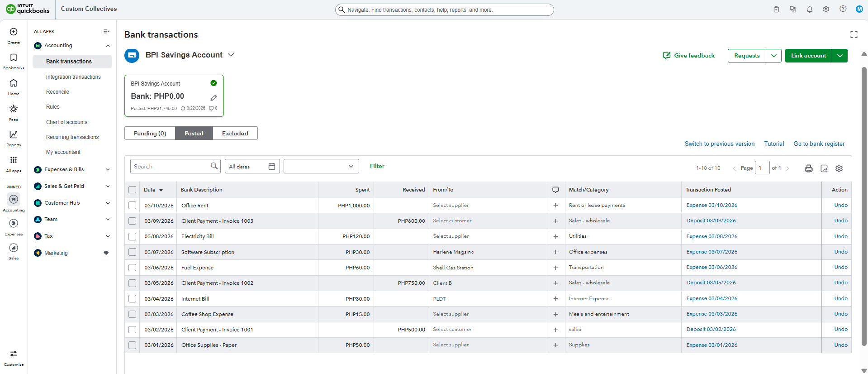The height and width of the screenshot is (374, 868).
Task: Open Recurring transactions menu item
Action: (72, 137)
